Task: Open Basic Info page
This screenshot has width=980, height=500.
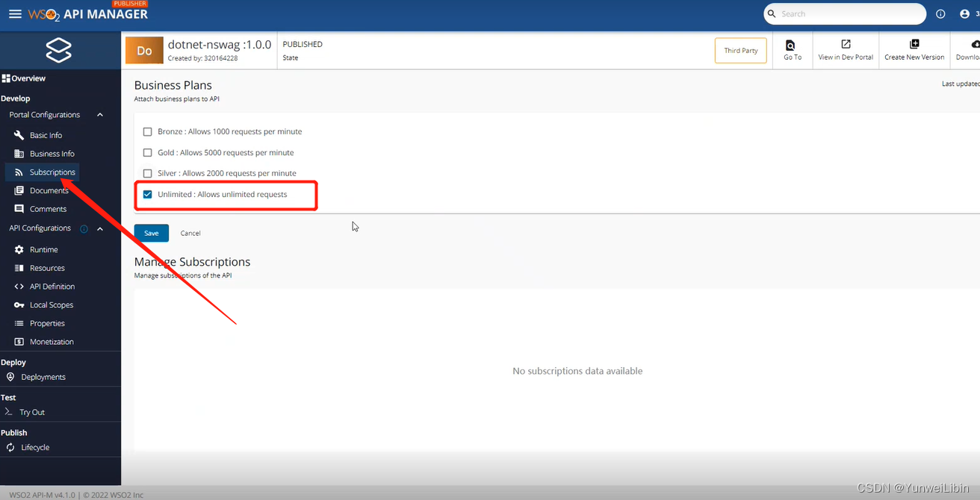Action: pyautogui.click(x=46, y=135)
